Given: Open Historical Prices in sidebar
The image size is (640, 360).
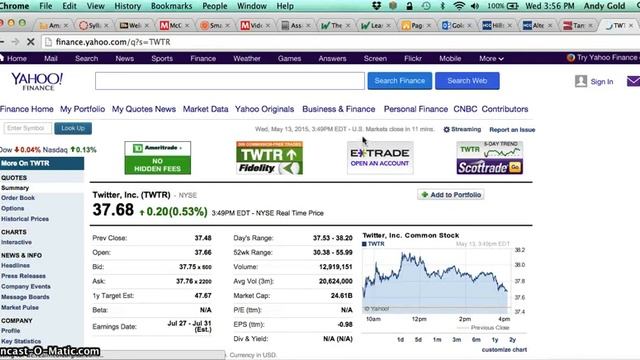Looking at the screenshot, I should click(25, 219).
